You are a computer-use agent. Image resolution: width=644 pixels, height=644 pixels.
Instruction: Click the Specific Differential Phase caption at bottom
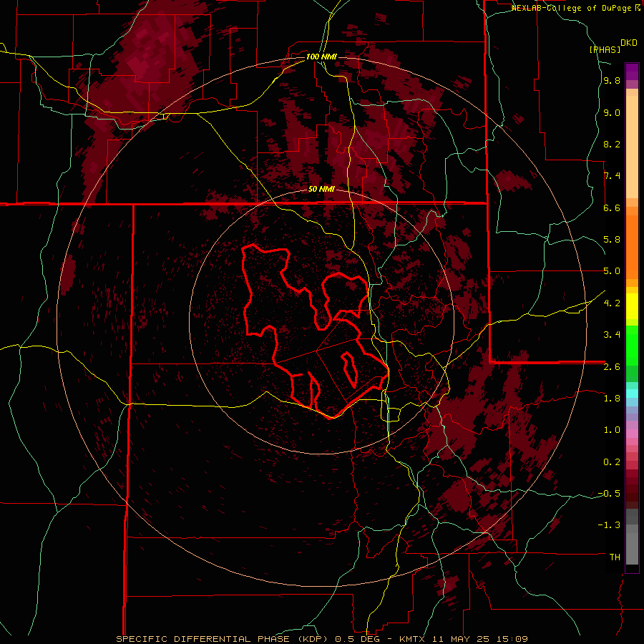coord(322,639)
